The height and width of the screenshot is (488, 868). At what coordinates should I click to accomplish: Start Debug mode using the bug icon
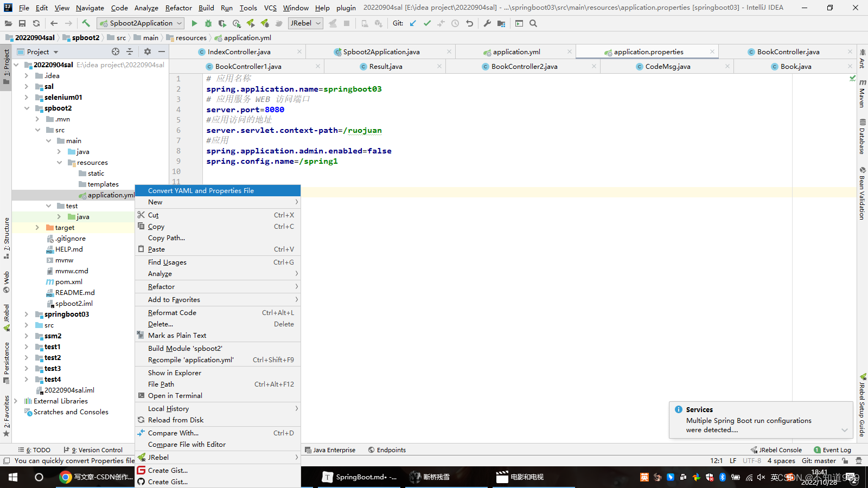pyautogui.click(x=208, y=23)
